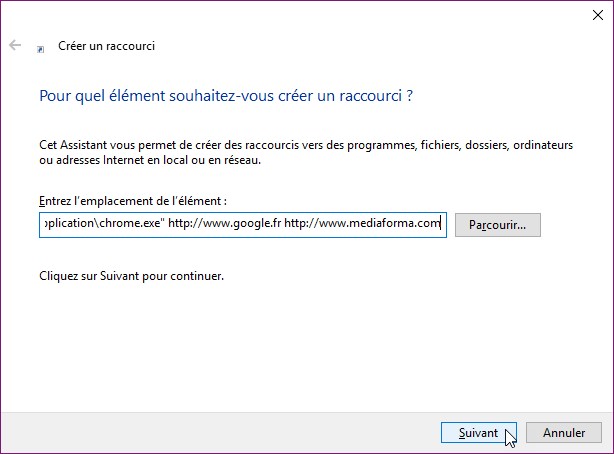Click the empty title bar area
The height and width of the screenshot is (454, 614).
300,16
